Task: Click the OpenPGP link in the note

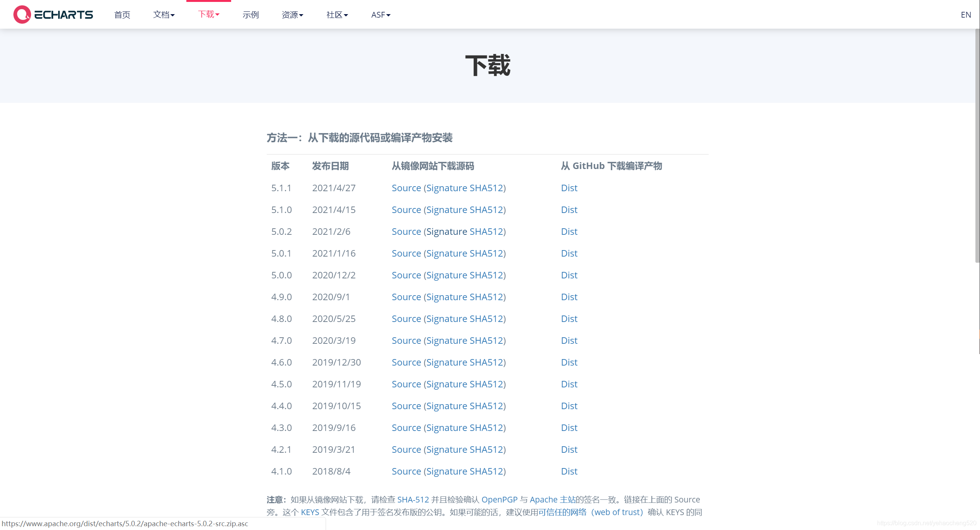Action: point(499,499)
